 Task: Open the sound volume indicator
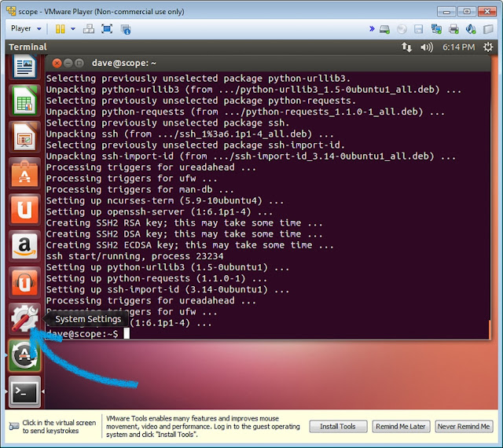pyautogui.click(x=427, y=47)
